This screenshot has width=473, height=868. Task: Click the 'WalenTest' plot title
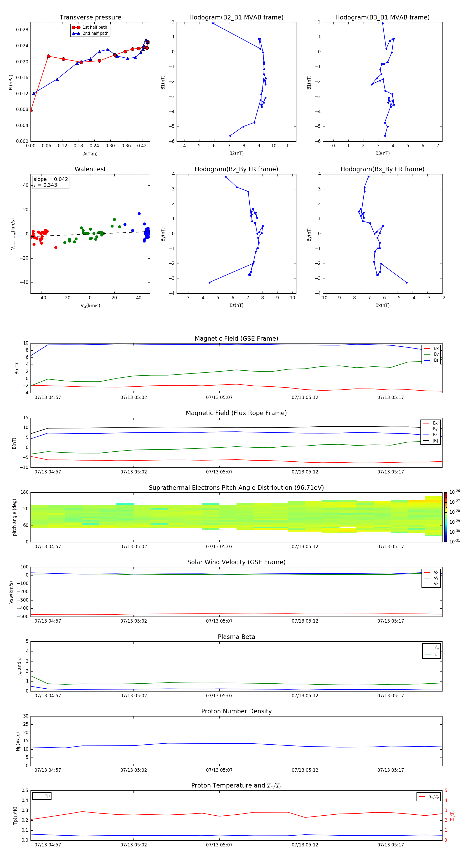tap(90, 169)
